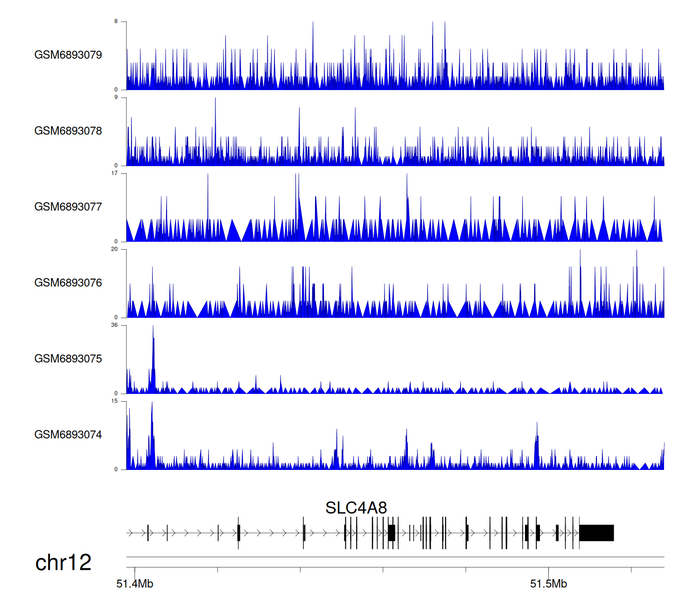Viewport: 700px width, 616px height.
Task: Choose the GSM6893074 track label
Action: coord(68,435)
